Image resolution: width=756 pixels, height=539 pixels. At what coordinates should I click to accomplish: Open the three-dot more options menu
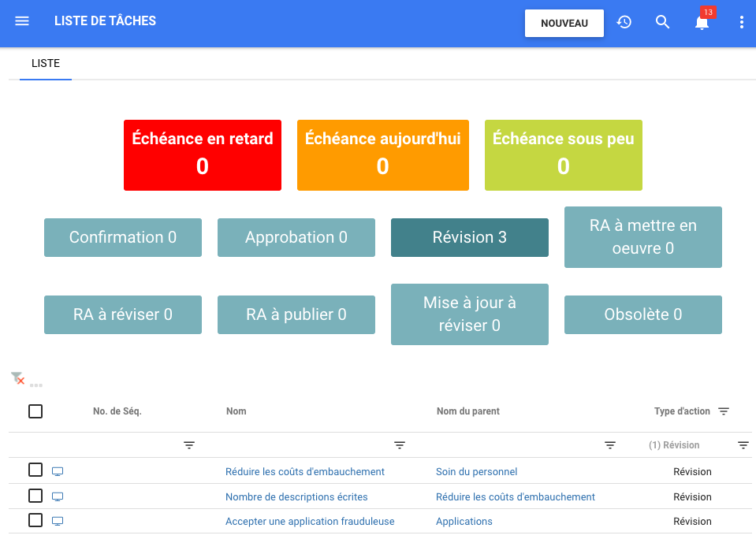coord(742,22)
